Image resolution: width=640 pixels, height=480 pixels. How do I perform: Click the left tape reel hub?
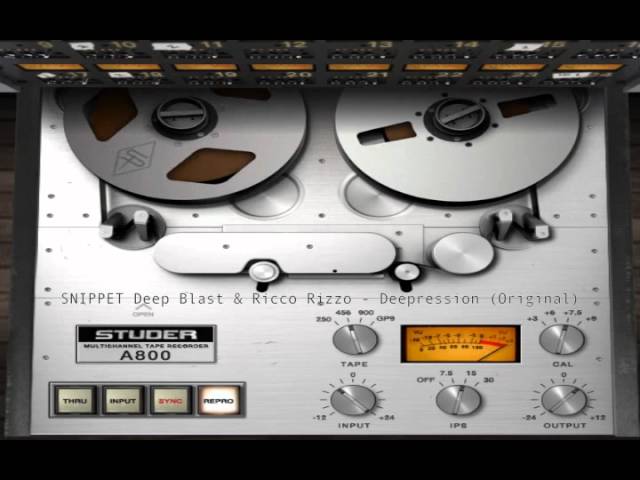click(184, 116)
